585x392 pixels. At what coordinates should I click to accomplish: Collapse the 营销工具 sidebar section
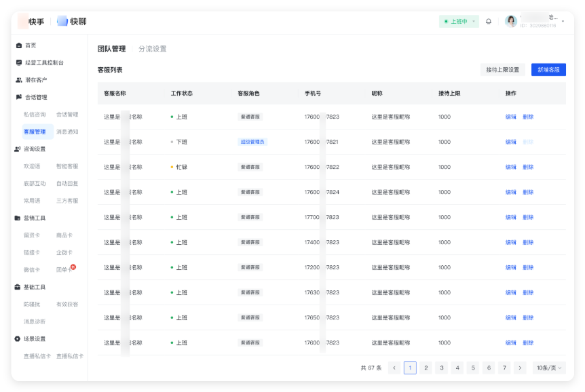pyautogui.click(x=35, y=218)
